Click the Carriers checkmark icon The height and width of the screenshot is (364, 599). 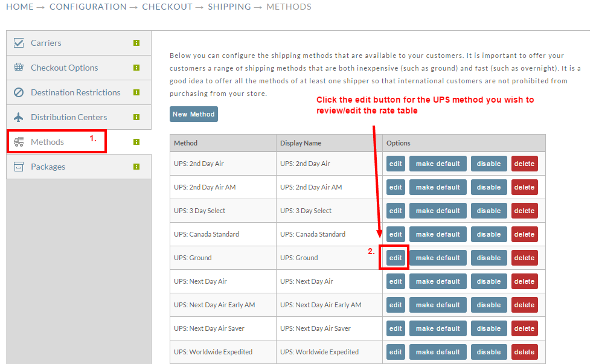click(19, 43)
